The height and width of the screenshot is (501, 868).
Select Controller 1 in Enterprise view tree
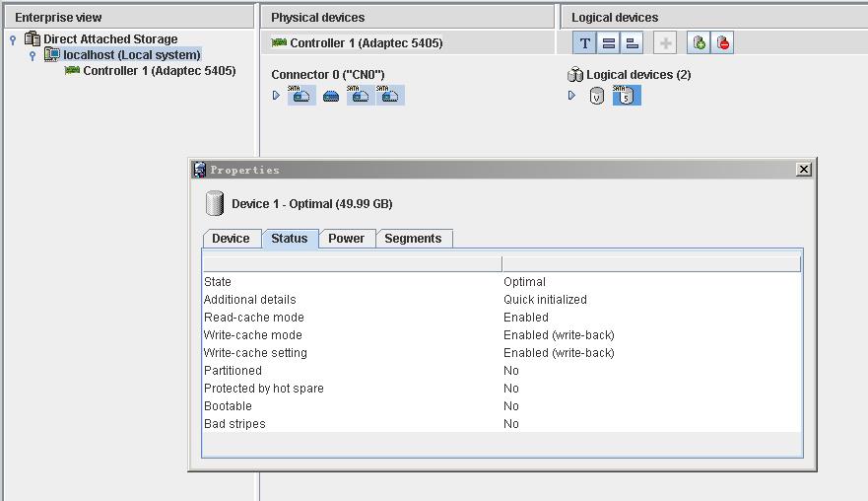159,71
